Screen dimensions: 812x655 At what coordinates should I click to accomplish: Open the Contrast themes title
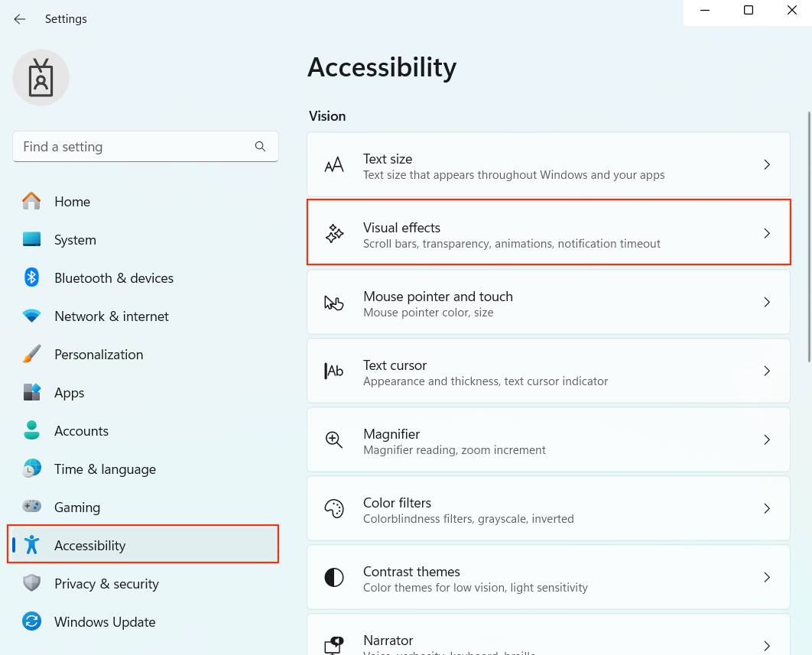tap(411, 572)
